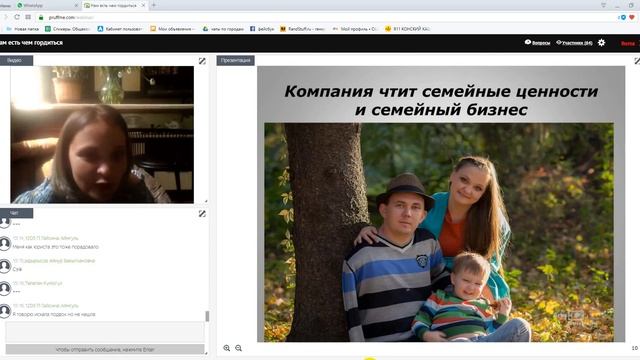Image resolution: width=640 pixels, height=360 pixels.
Task: Click avatar beside the 'Суй' message
Action: pyautogui.click(x=5, y=266)
